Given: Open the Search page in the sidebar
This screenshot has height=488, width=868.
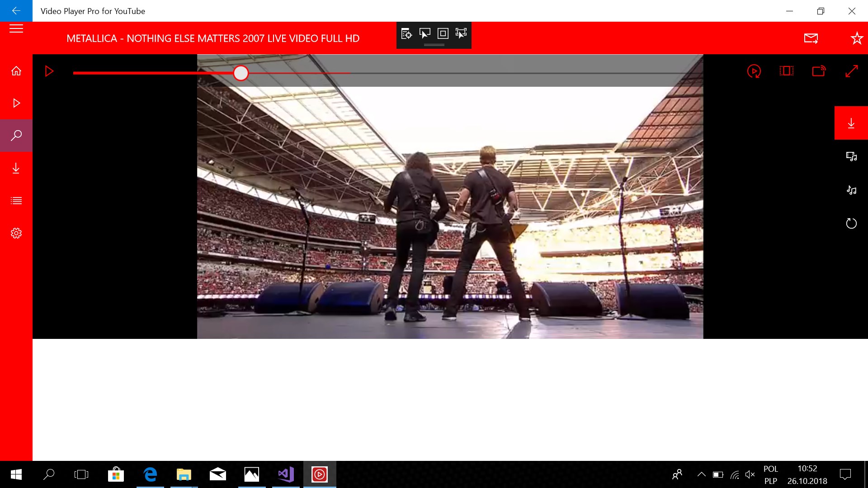Looking at the screenshot, I should 16,136.
